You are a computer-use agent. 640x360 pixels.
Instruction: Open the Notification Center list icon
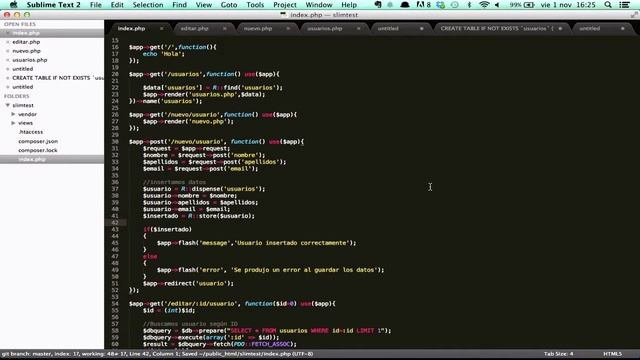pos(624,5)
